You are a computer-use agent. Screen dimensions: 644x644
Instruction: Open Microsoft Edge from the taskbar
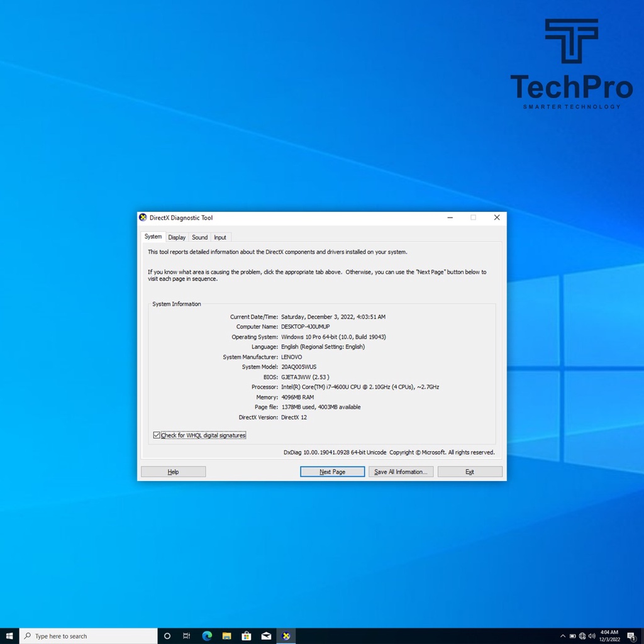207,636
